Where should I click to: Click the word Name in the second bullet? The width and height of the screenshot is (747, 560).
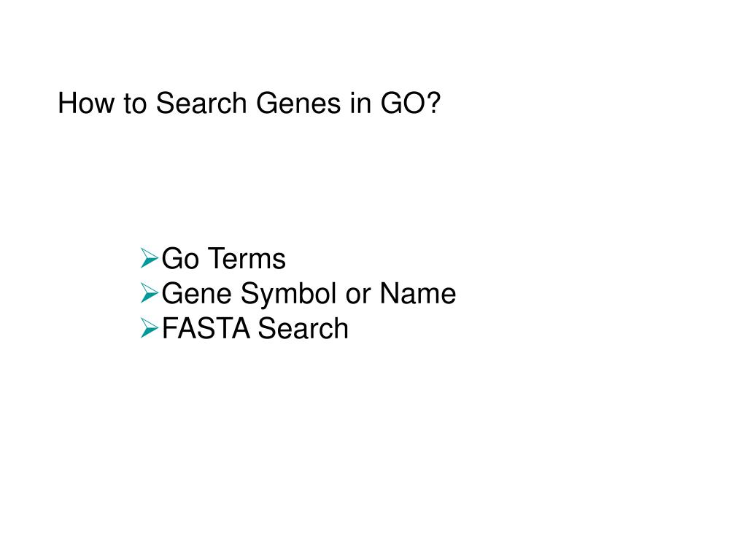(x=418, y=293)
